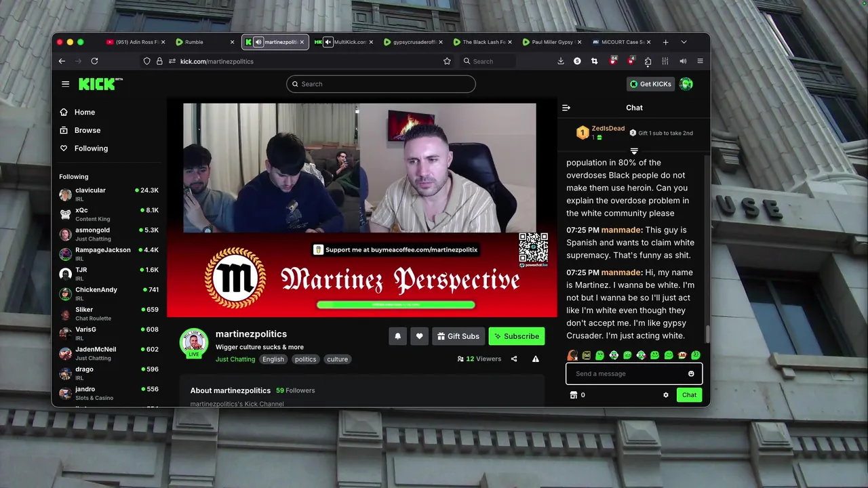Open asmongold channel in Following list

pos(108,234)
